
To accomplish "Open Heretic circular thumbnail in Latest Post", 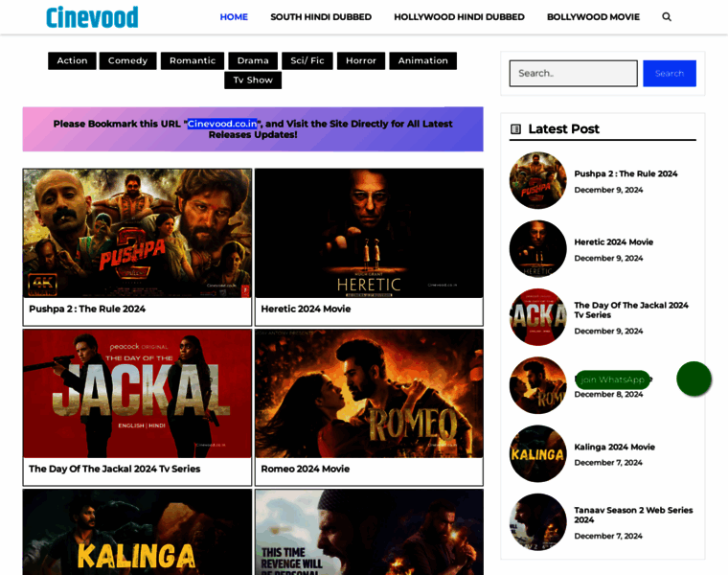I will (x=538, y=248).
